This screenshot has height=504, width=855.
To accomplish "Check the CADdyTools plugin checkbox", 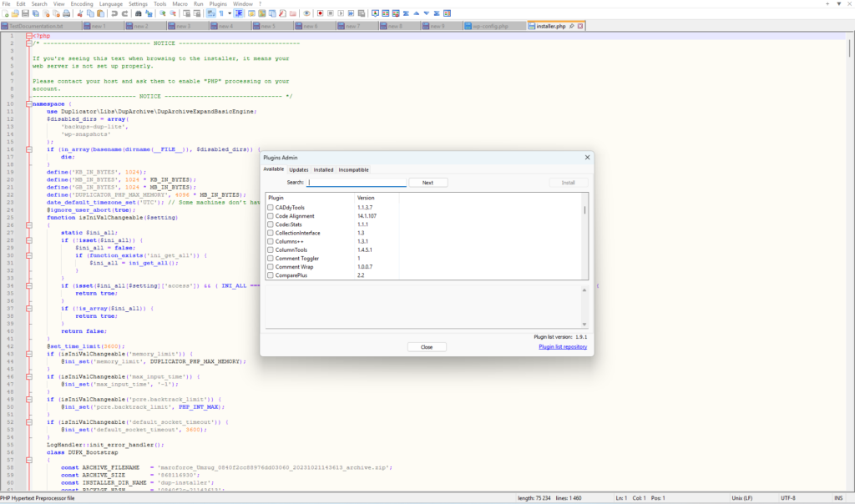I will pyautogui.click(x=271, y=208).
